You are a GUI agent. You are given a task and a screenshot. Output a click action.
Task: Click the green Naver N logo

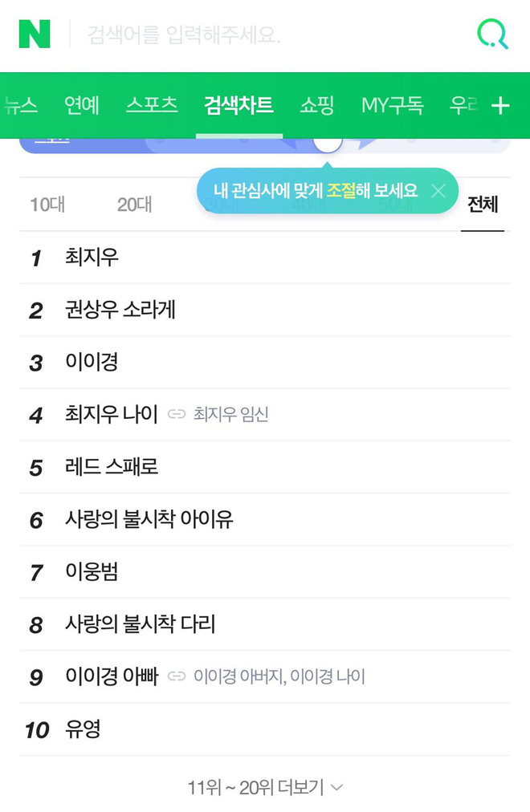pyautogui.click(x=35, y=35)
